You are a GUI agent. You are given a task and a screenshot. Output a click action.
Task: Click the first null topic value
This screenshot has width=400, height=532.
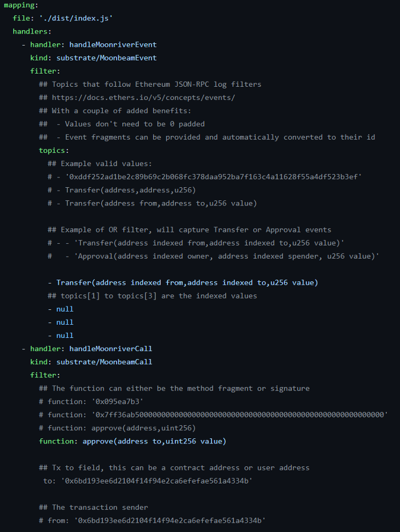[65, 309]
